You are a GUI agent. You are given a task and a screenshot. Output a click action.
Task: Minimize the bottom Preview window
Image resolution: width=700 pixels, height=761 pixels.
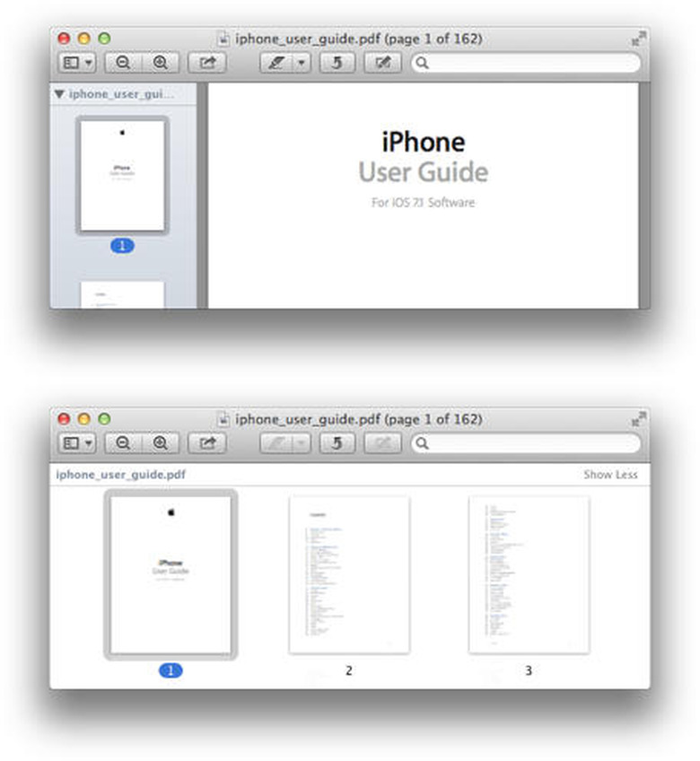click(84, 419)
